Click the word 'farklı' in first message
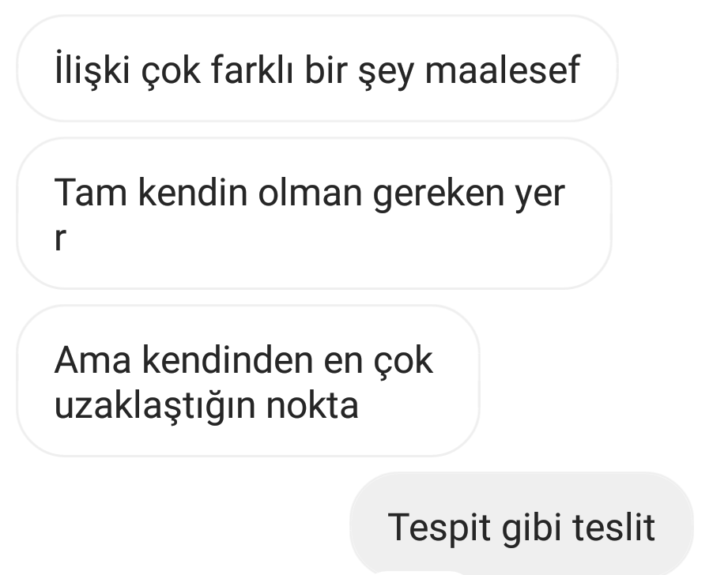The height and width of the screenshot is (575, 728). (x=252, y=70)
